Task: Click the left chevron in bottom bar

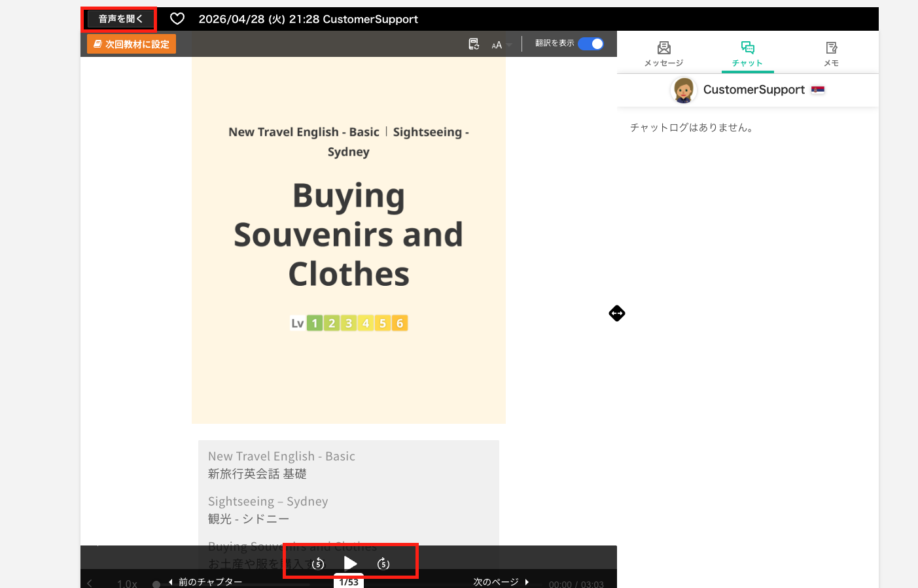Action: (90, 583)
